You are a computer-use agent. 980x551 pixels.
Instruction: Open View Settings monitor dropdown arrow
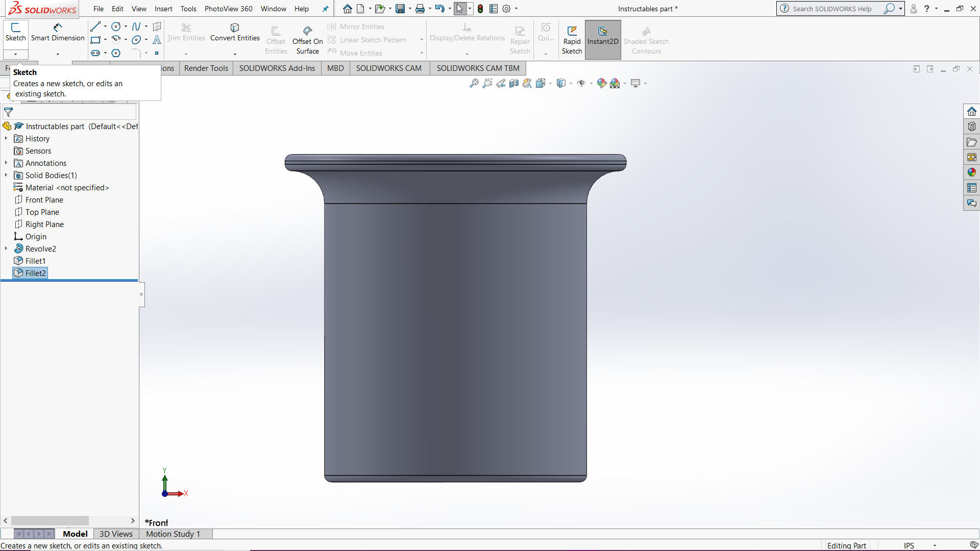(x=645, y=83)
